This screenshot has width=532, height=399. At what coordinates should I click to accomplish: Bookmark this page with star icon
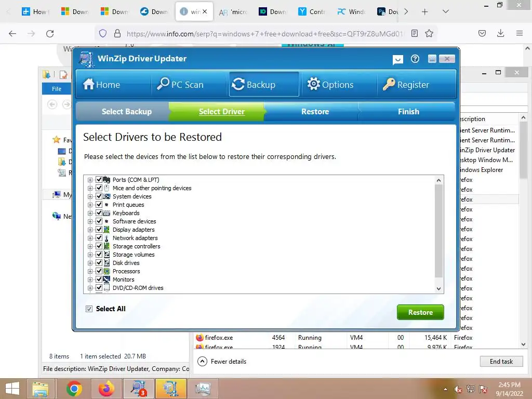coord(429,33)
